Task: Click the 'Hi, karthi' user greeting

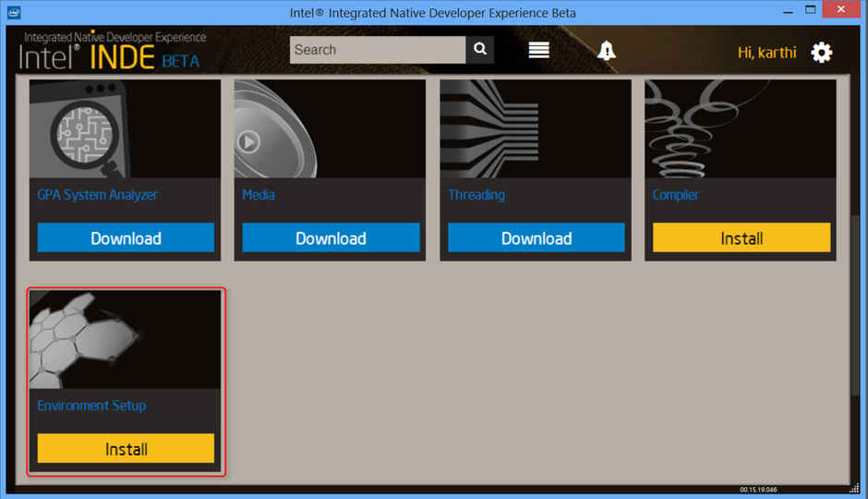Action: point(766,53)
